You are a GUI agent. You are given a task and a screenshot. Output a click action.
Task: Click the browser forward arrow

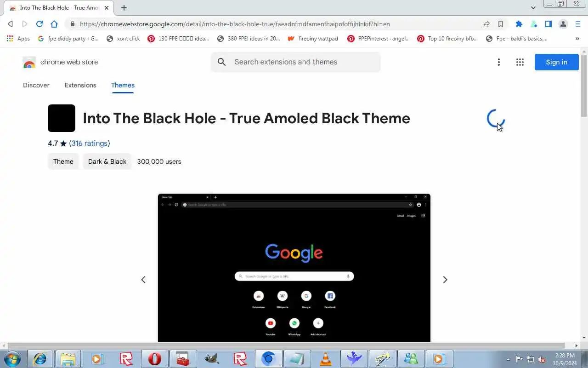click(25, 24)
